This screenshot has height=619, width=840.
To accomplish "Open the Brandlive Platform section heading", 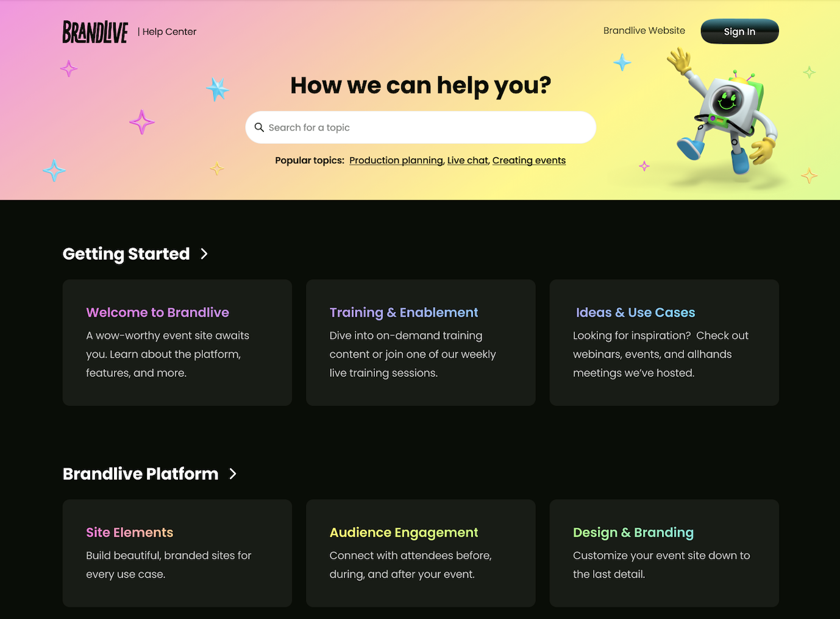I will [x=140, y=473].
